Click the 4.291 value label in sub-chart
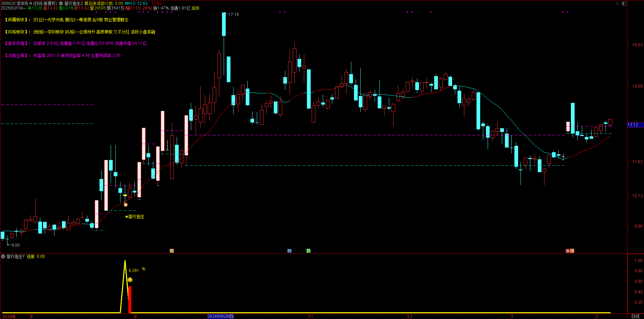644x319 pixels. pyautogui.click(x=134, y=271)
